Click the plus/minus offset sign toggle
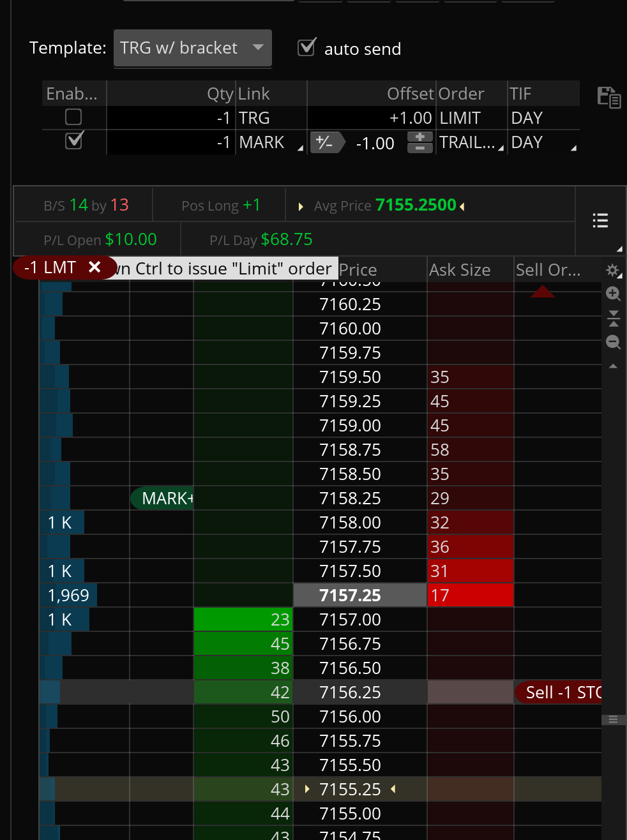This screenshot has width=627, height=840. (x=326, y=142)
